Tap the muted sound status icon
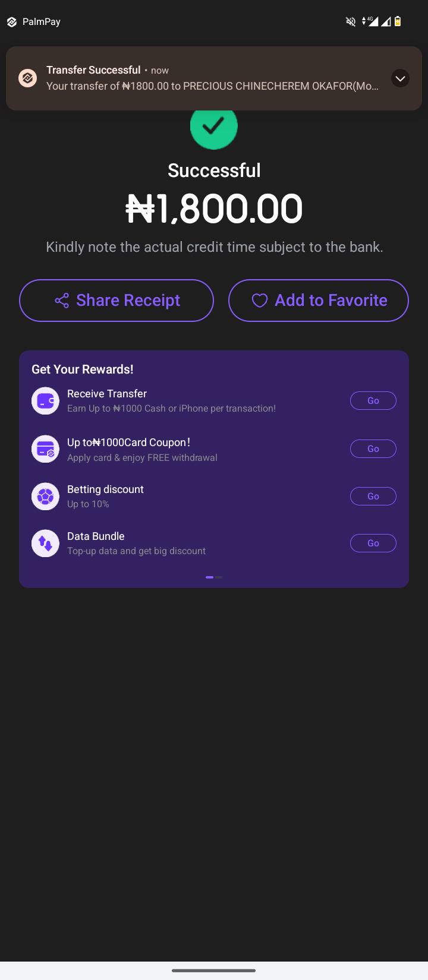428x980 pixels. (x=351, y=22)
